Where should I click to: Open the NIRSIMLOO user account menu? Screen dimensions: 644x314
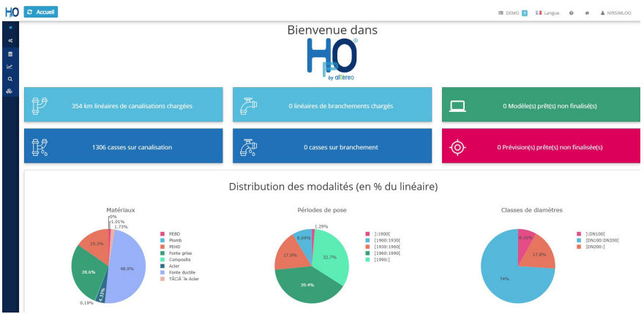[616, 12]
